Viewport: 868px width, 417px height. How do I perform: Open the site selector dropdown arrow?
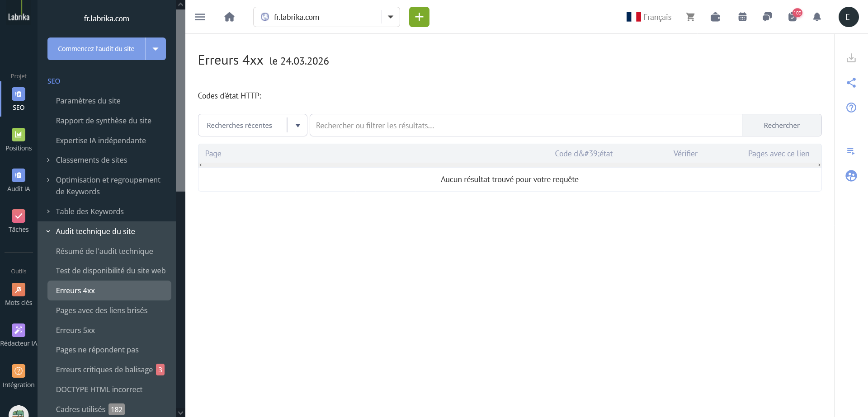391,17
